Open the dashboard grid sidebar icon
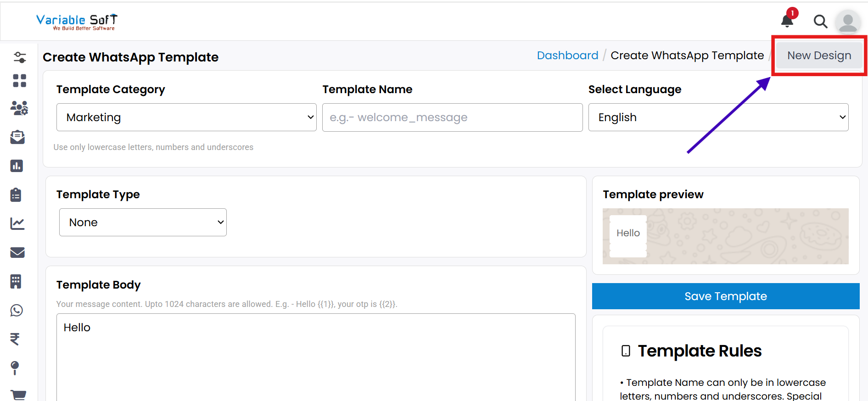This screenshot has width=868, height=401. click(19, 81)
